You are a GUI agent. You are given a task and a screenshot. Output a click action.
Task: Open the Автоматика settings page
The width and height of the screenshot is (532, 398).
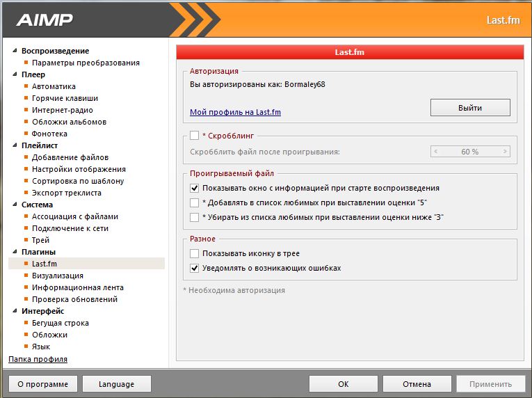[54, 86]
